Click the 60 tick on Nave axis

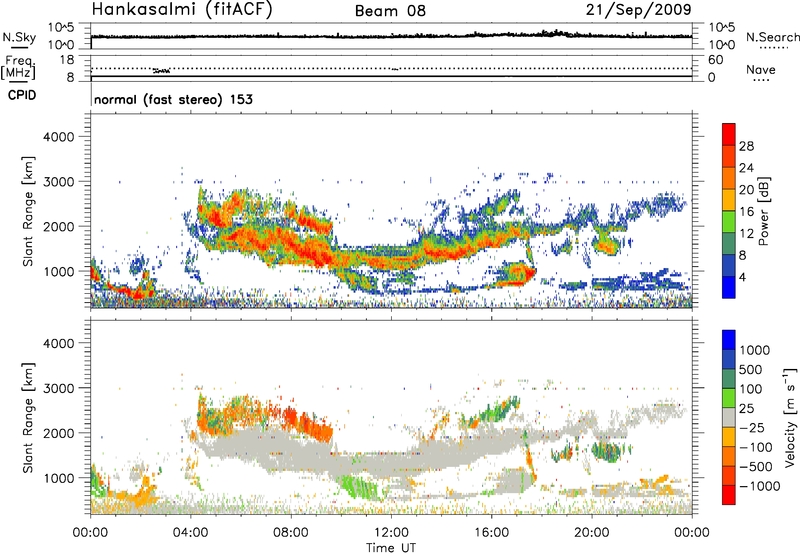(715, 60)
